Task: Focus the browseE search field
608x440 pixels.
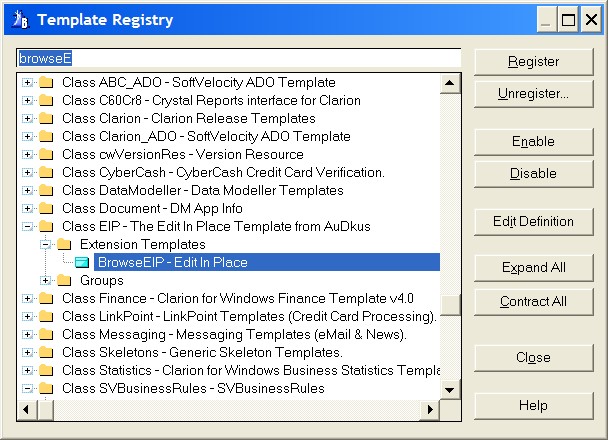Action: pyautogui.click(x=238, y=59)
